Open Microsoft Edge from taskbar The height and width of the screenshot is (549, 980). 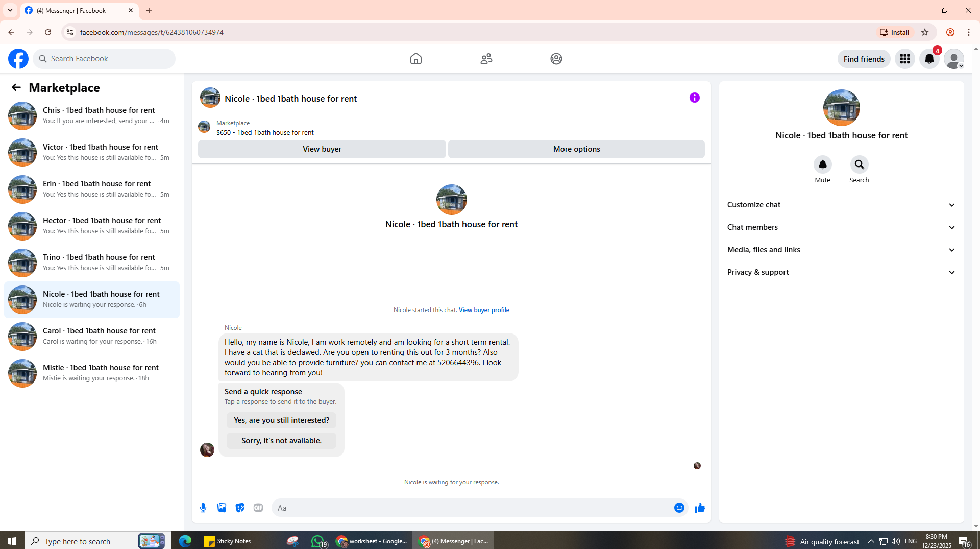click(185, 541)
